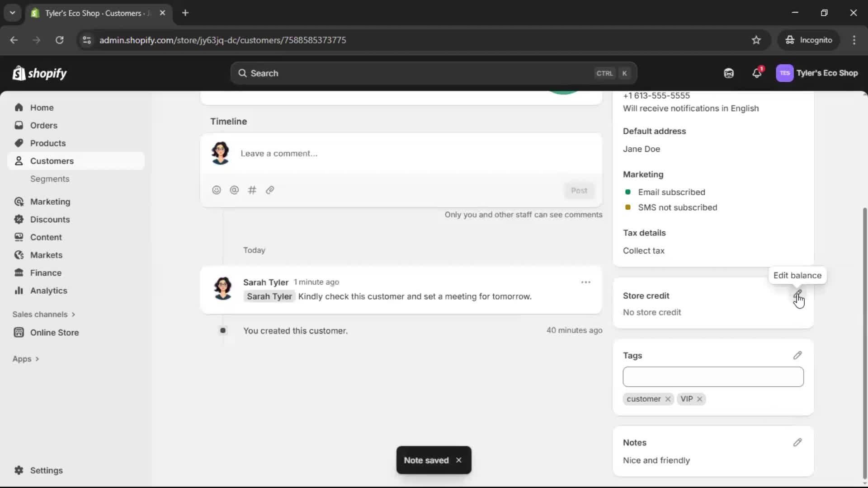Open the store preview icon in the top bar

729,73
